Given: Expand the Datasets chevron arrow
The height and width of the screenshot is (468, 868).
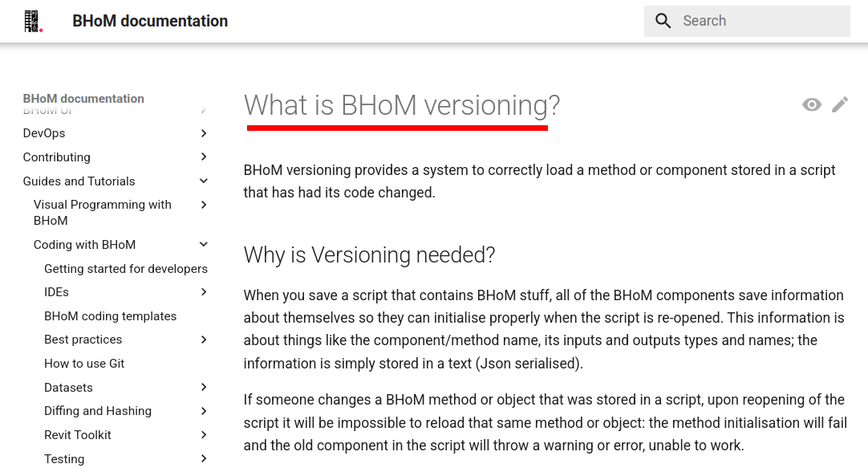Looking at the screenshot, I should 204,387.
